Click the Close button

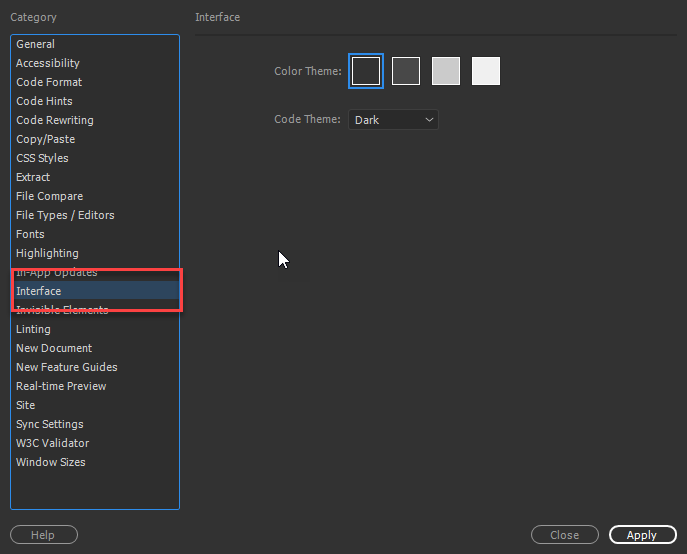[x=565, y=535]
